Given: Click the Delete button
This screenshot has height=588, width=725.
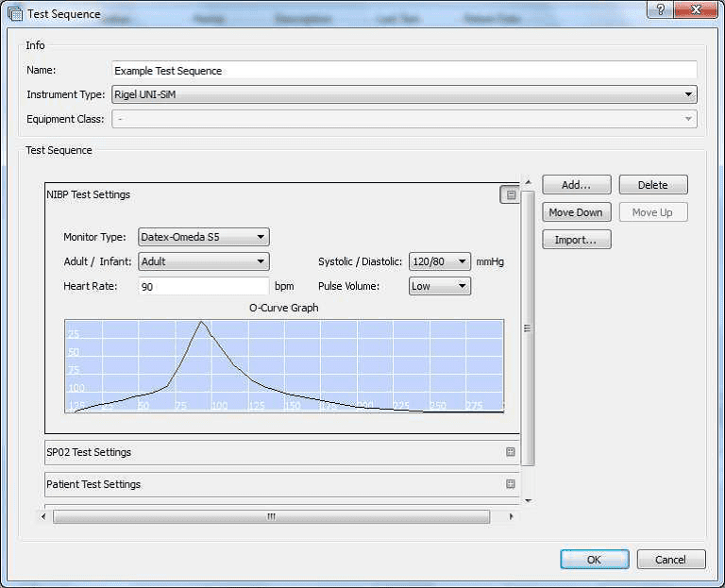Looking at the screenshot, I should pos(652,185).
